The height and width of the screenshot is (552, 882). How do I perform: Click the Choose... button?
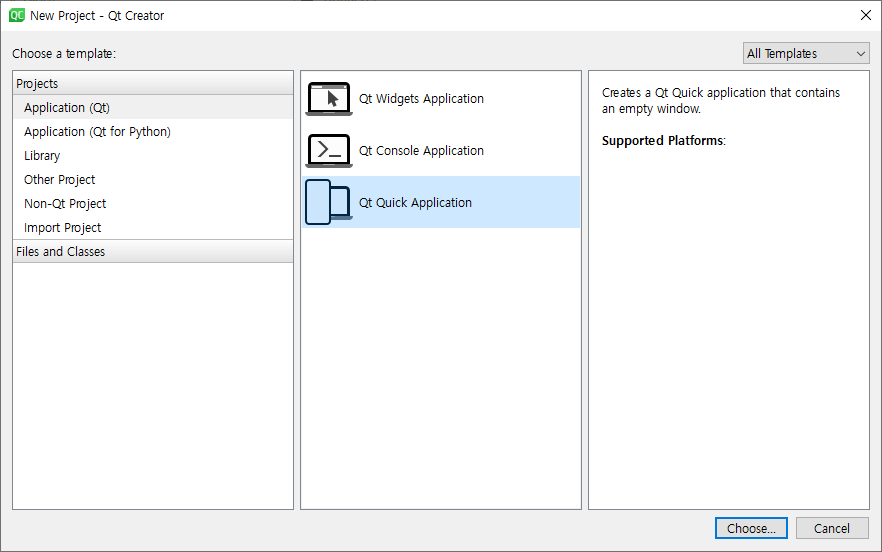pyautogui.click(x=751, y=528)
